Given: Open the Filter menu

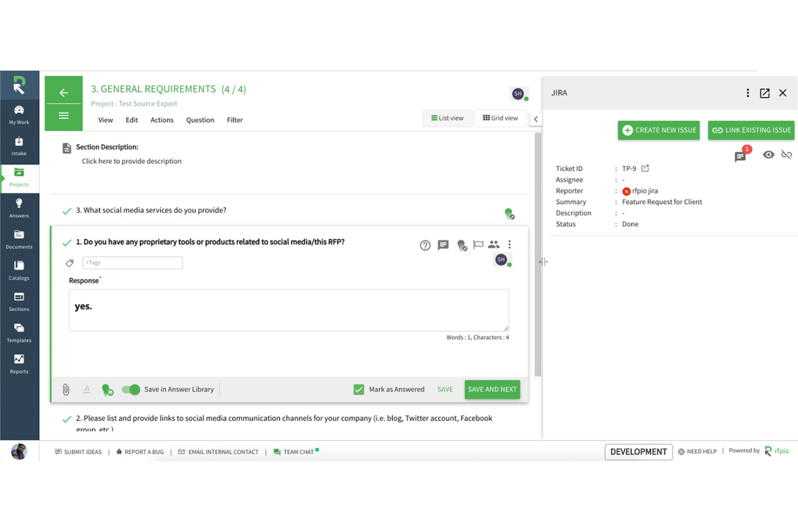Looking at the screenshot, I should (235, 120).
